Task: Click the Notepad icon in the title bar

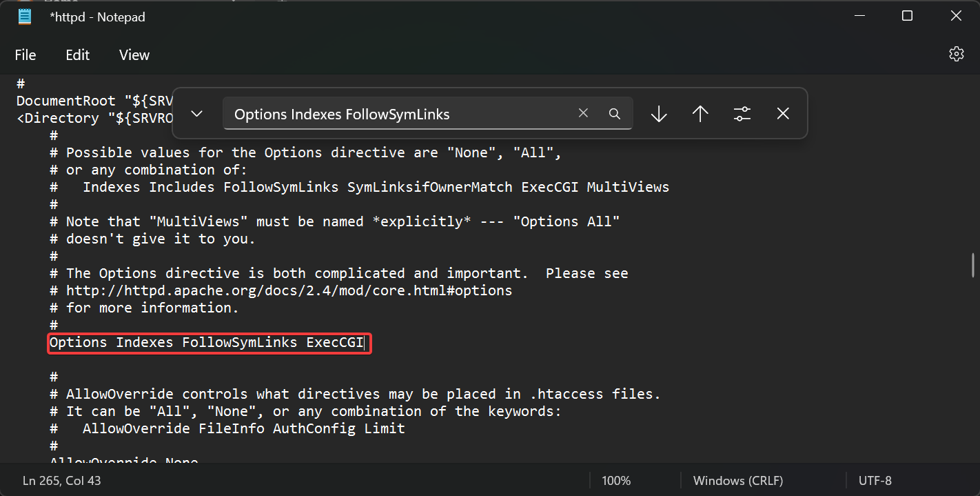Action: tap(25, 16)
